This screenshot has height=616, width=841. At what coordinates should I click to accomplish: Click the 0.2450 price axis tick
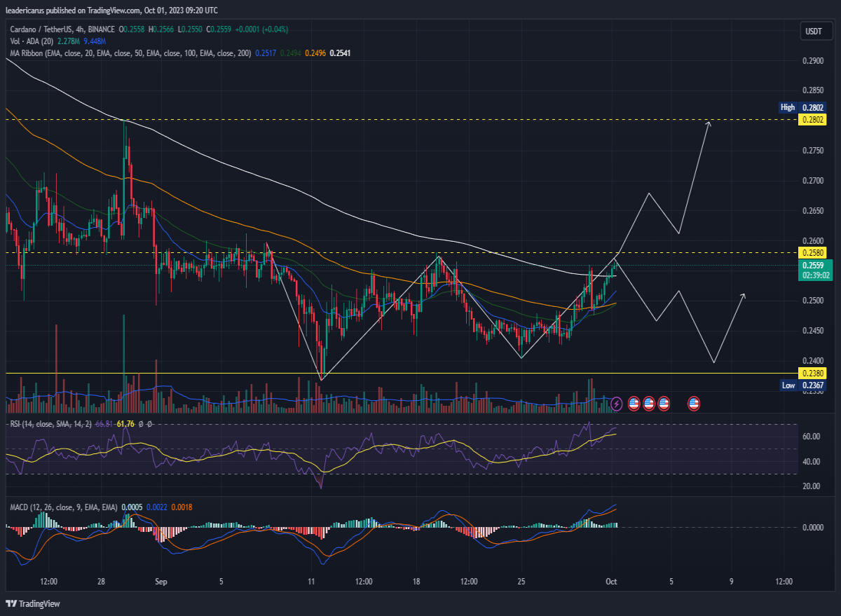(813, 330)
